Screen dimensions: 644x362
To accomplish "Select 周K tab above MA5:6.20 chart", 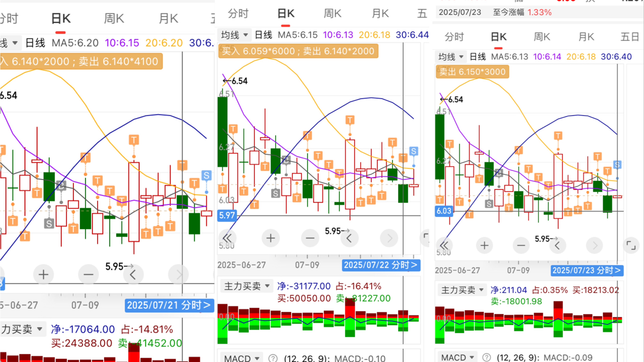I will tap(114, 19).
